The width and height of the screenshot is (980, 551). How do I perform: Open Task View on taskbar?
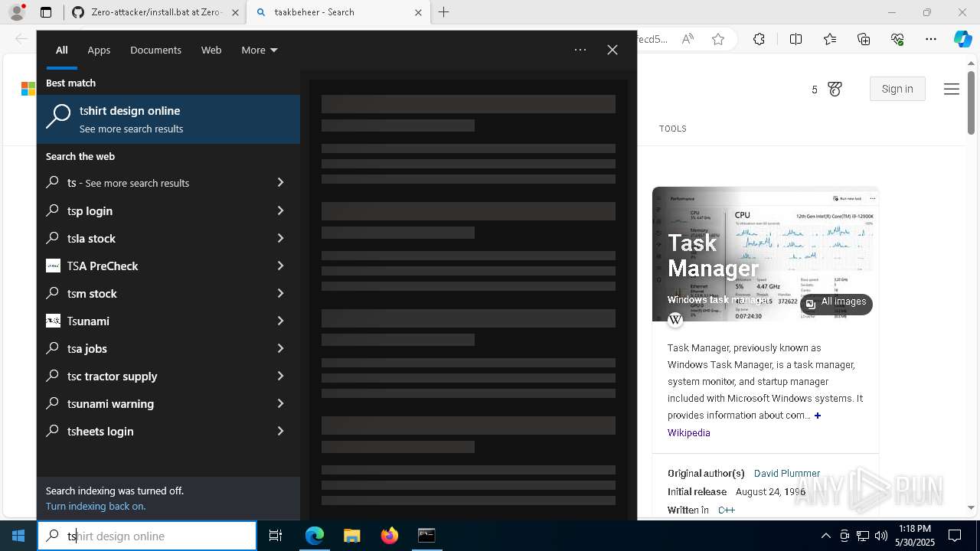click(x=276, y=536)
